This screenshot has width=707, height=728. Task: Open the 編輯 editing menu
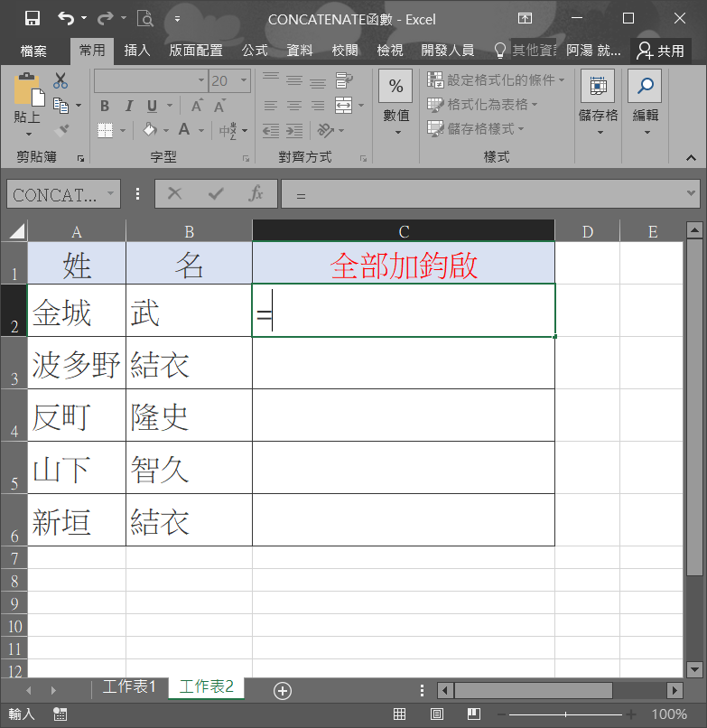(x=646, y=103)
